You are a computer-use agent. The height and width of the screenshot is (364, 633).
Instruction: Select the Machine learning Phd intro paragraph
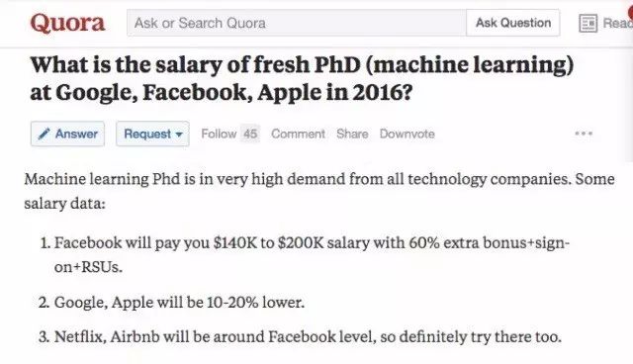pyautogui.click(x=319, y=191)
